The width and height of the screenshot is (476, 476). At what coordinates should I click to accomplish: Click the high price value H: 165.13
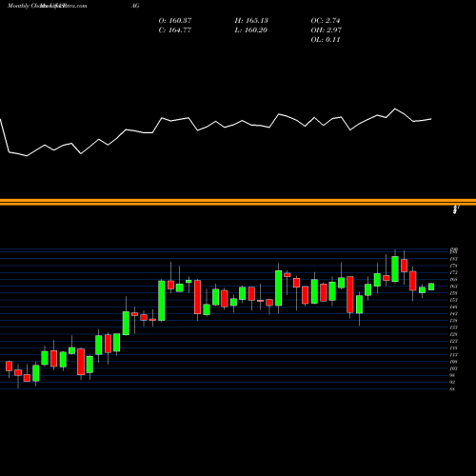[251, 21]
